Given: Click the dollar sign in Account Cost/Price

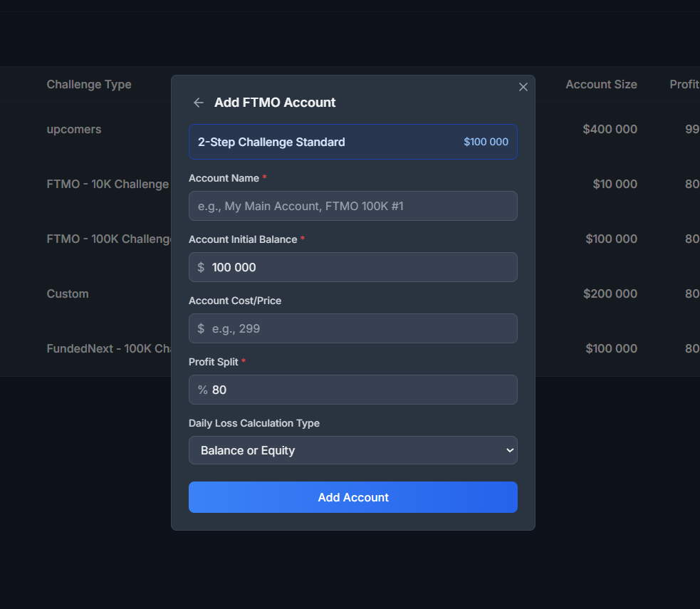Looking at the screenshot, I should pyautogui.click(x=201, y=328).
